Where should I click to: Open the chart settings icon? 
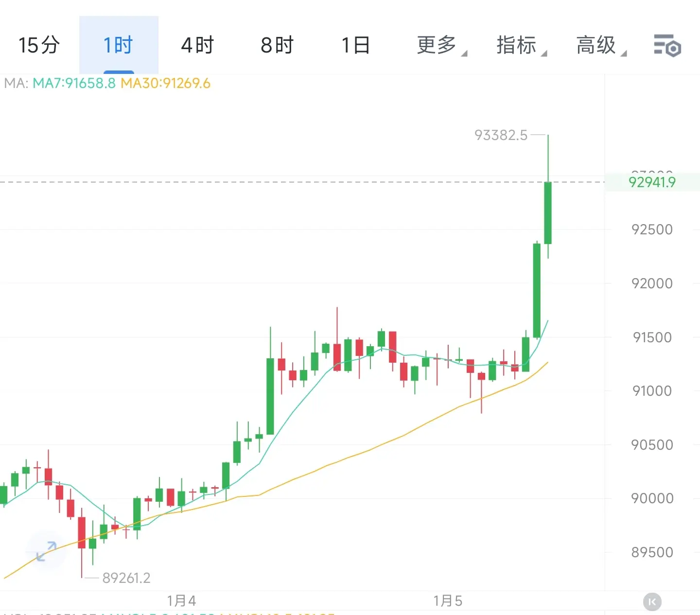[x=667, y=46]
